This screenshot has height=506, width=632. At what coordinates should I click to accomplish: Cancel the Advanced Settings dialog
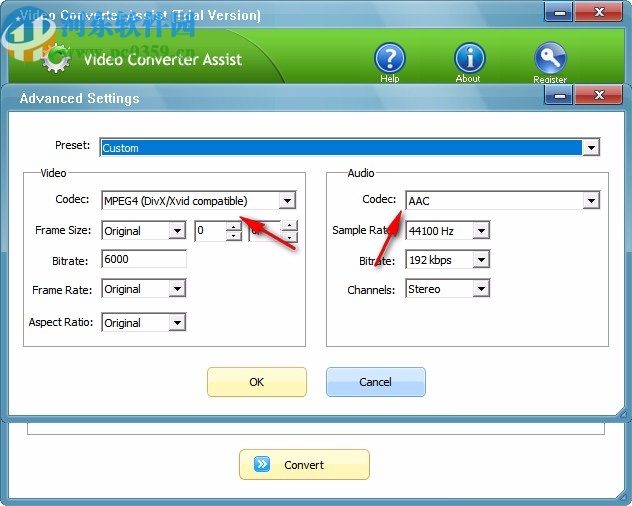[x=376, y=382]
